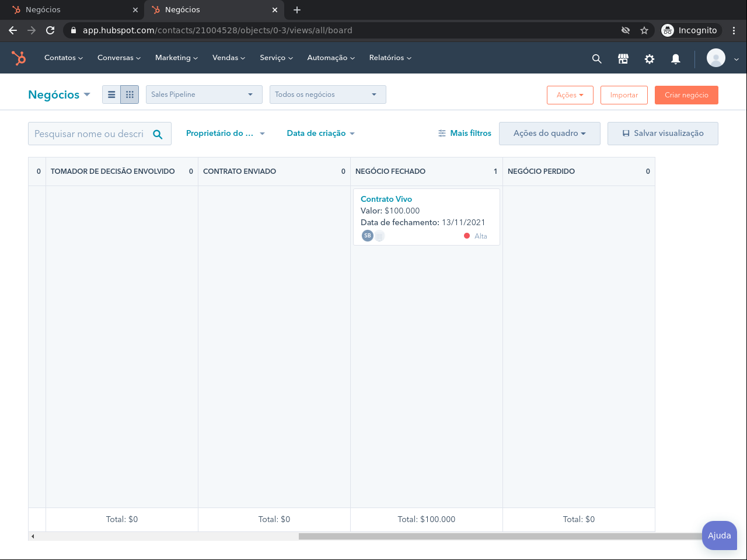The image size is (747, 560).
Task: Bookmark this page with the star icon
Action: [644, 30]
